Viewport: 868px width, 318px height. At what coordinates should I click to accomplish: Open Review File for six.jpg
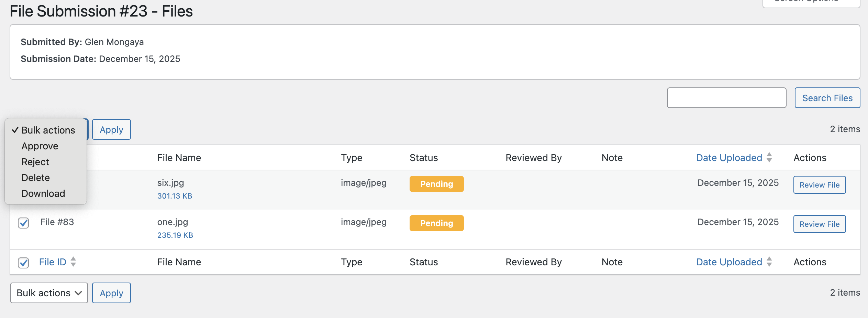click(819, 185)
